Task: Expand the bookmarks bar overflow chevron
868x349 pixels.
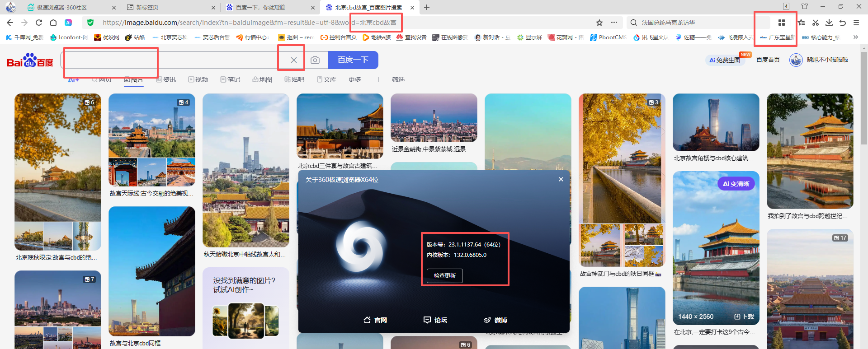Action: pyautogui.click(x=856, y=37)
